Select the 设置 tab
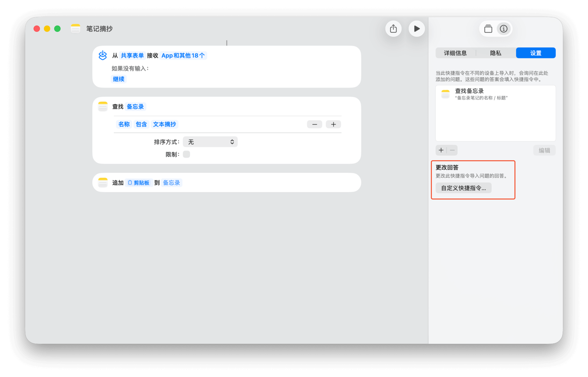 (535, 53)
